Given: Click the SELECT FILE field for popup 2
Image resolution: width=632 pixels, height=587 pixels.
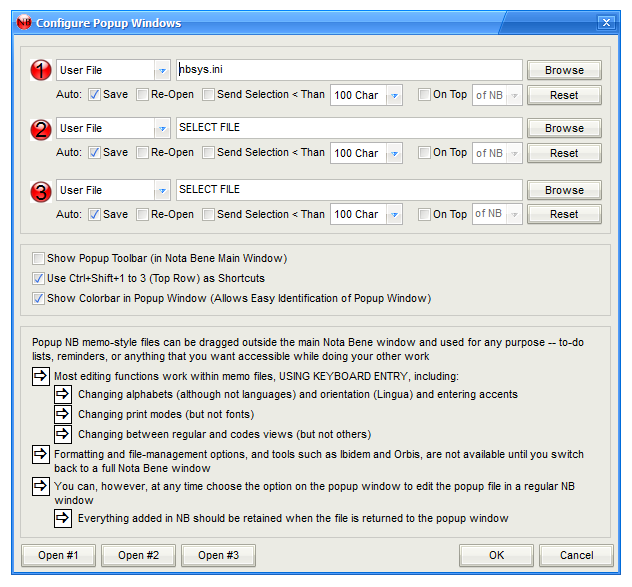Looking at the screenshot, I should [348, 128].
